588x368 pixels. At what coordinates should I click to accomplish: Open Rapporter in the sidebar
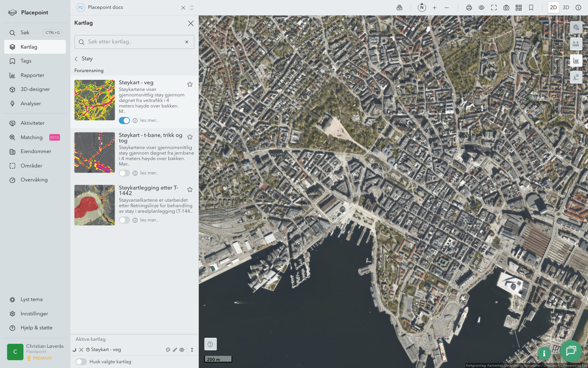(32, 75)
